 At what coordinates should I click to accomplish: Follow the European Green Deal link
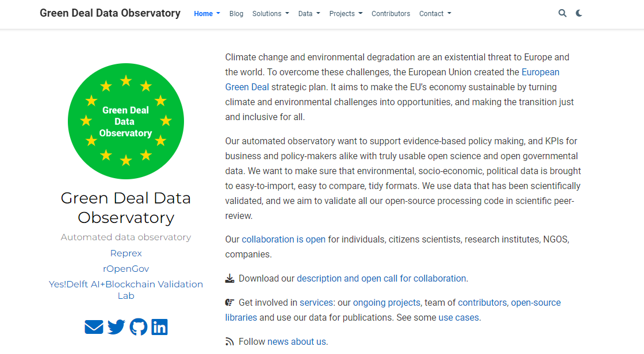click(x=540, y=72)
